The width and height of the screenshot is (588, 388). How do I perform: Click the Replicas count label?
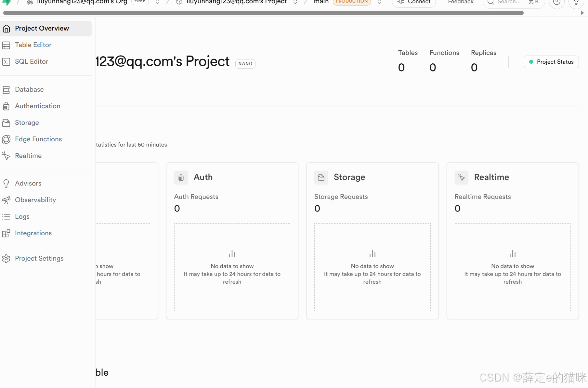click(484, 53)
